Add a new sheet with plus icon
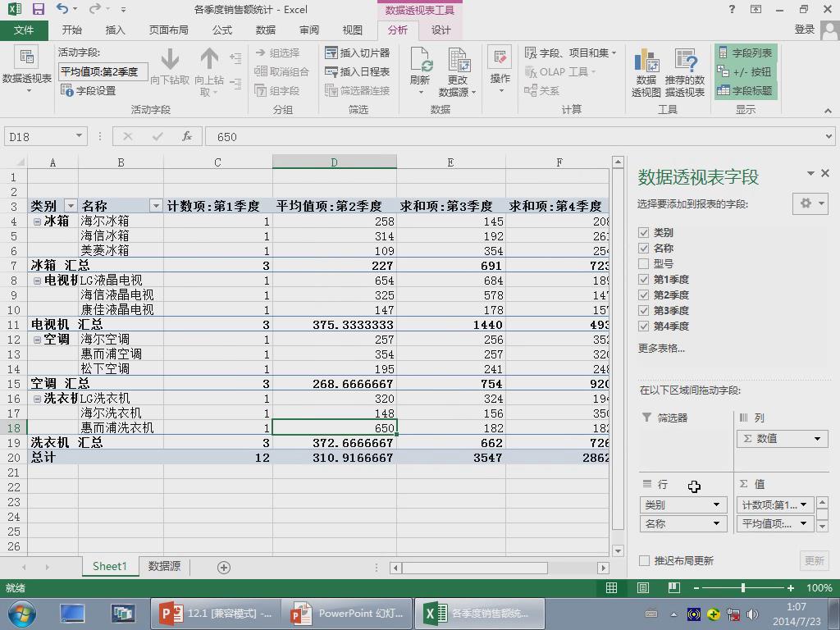This screenshot has height=630, width=840. 224,568
